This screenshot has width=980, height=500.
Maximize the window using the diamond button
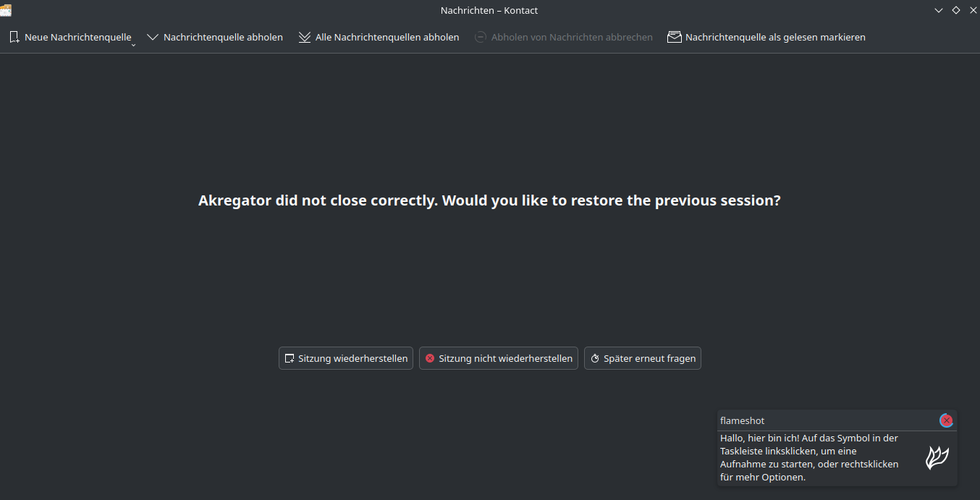point(956,10)
